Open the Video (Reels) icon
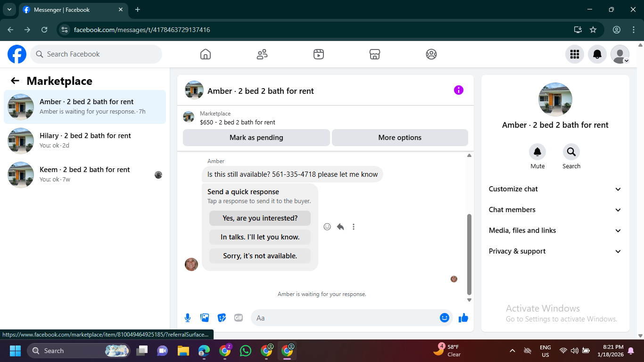 click(319, 54)
